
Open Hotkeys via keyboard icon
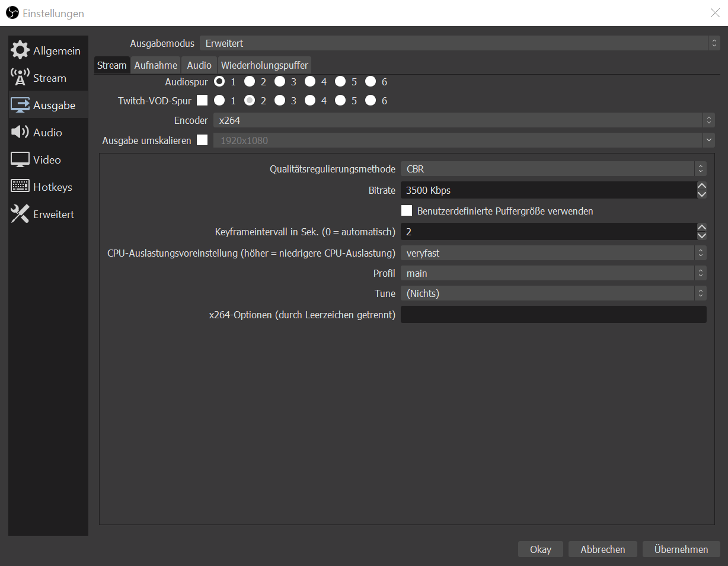click(x=20, y=187)
